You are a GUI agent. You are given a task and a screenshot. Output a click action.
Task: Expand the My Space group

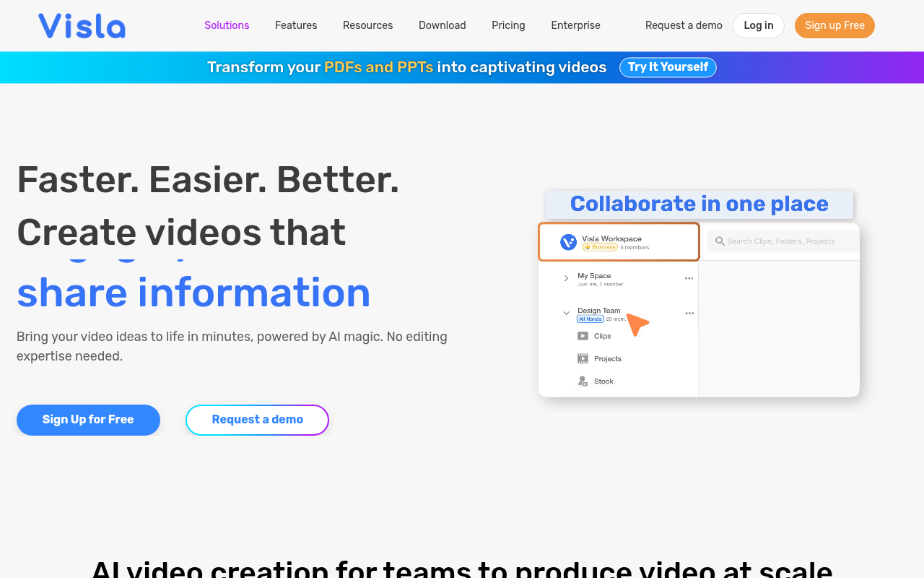click(x=566, y=277)
